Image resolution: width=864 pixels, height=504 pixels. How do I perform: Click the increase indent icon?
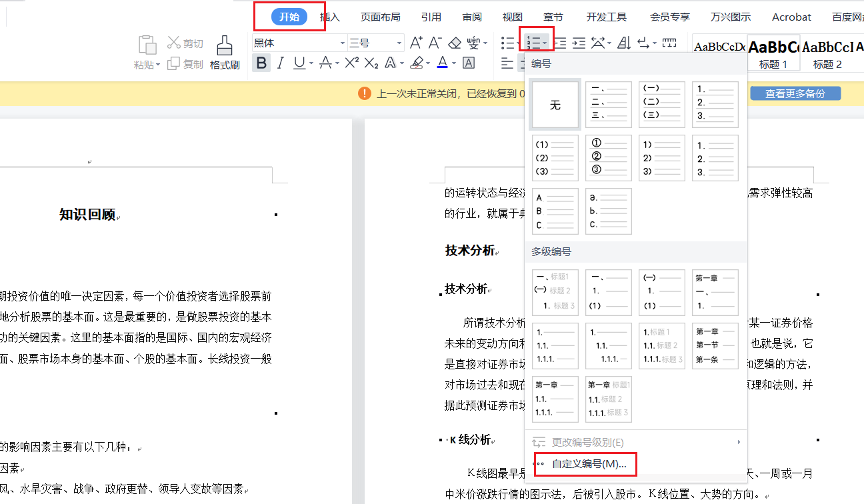pos(579,43)
